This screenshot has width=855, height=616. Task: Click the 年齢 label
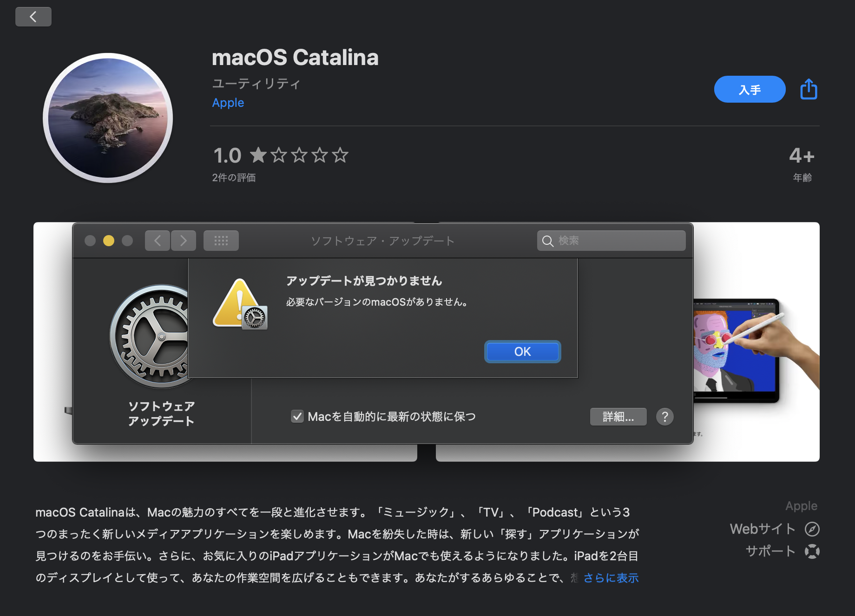point(802,177)
